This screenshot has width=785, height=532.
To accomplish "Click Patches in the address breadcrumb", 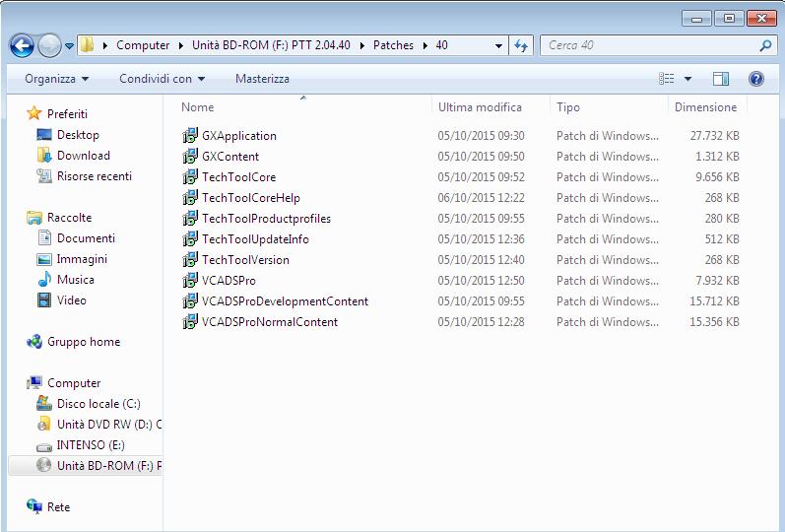I will [x=393, y=45].
